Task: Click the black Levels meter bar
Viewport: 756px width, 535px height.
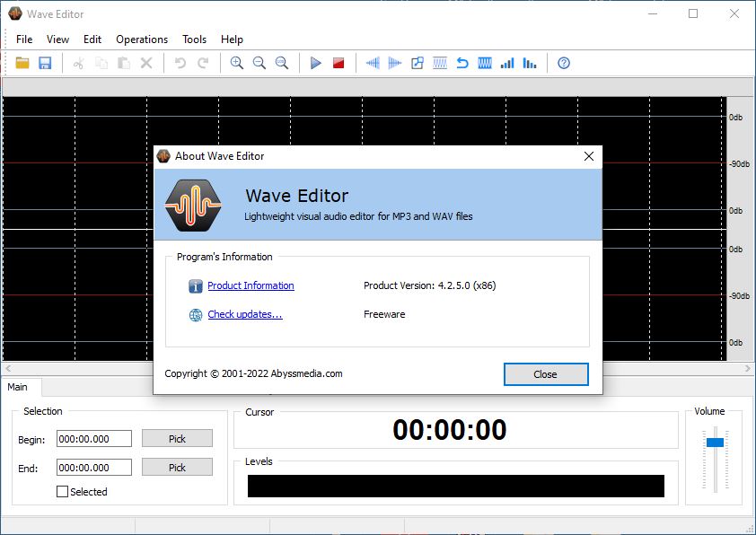Action: pyautogui.click(x=455, y=486)
